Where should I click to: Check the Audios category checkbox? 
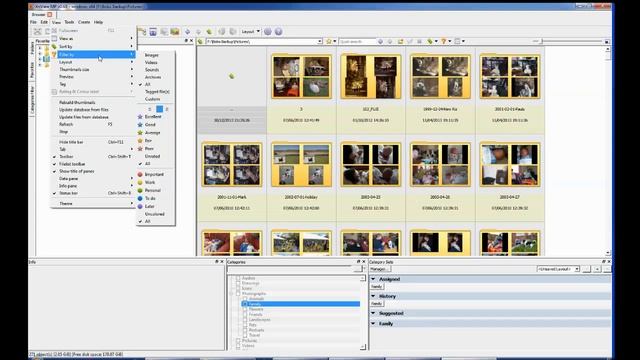pyautogui.click(x=238, y=278)
